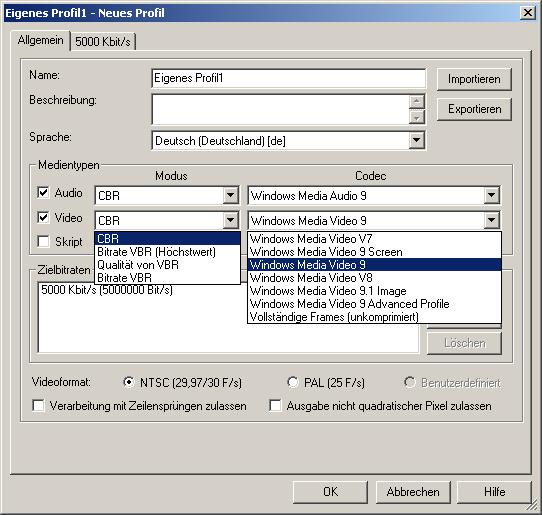Screen dimensions: 542x515
Task: Choose Windows Media Video V7 codec
Action: 374,239
